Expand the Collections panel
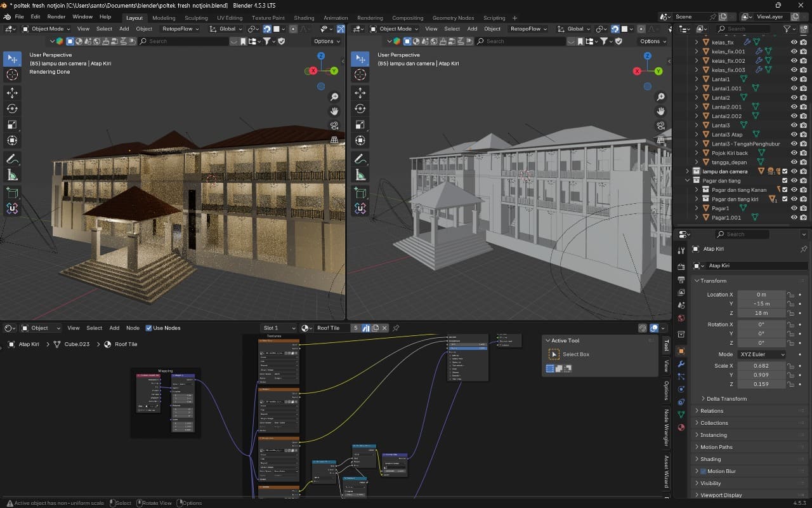 [x=714, y=423]
